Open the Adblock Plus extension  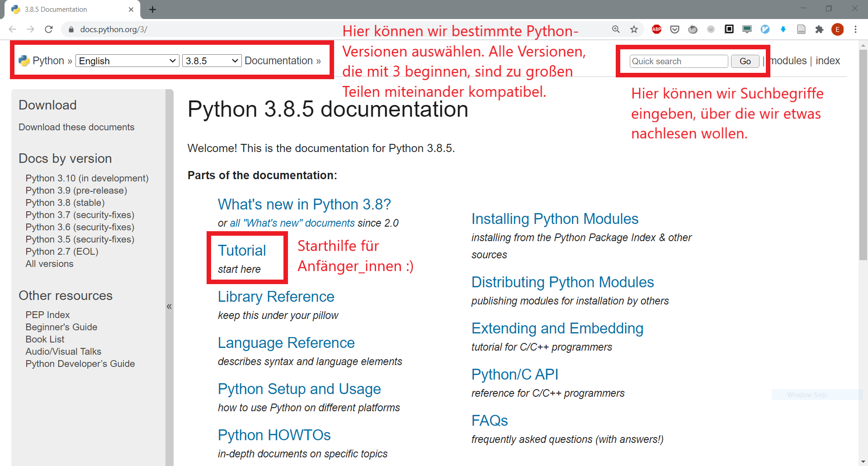[x=656, y=29]
